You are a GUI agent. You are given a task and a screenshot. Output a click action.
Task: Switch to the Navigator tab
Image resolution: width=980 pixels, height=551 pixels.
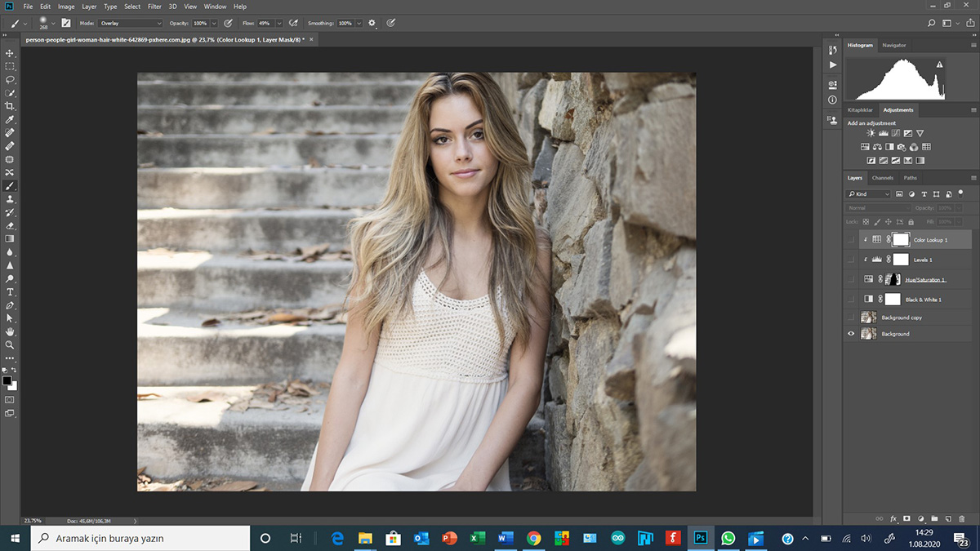click(x=893, y=45)
